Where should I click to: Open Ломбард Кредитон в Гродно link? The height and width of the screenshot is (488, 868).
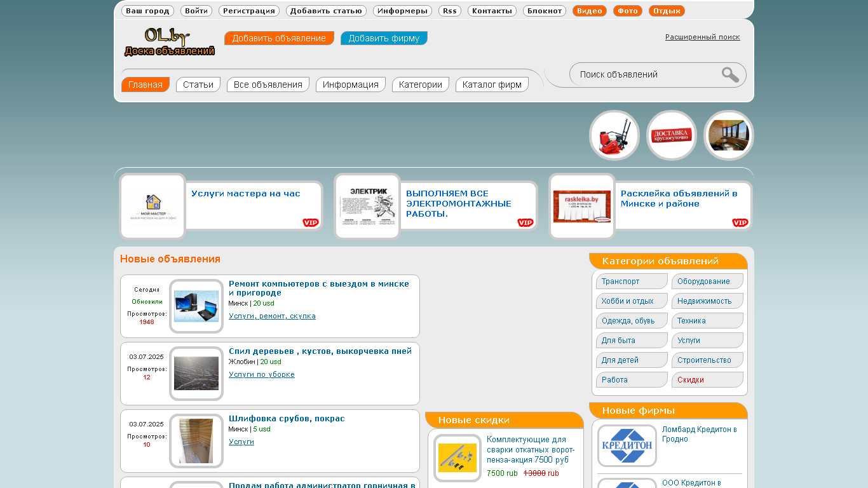[700, 435]
